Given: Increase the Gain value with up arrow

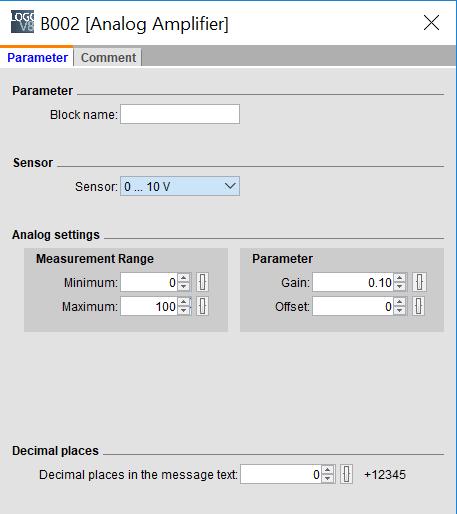Looking at the screenshot, I should [400, 278].
